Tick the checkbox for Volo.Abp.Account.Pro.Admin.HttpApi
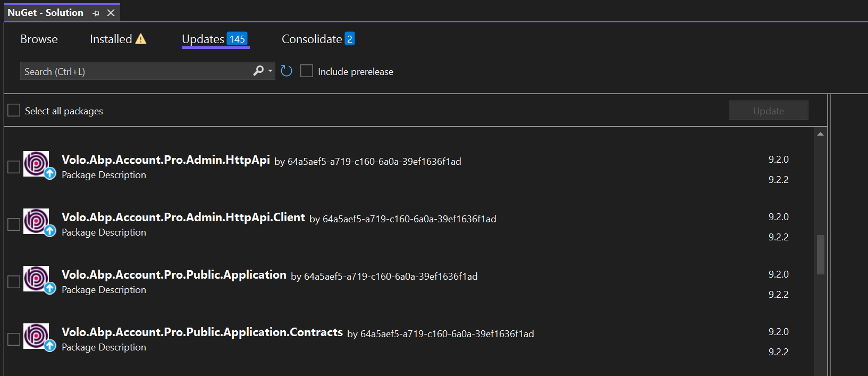The width and height of the screenshot is (868, 376). click(14, 167)
